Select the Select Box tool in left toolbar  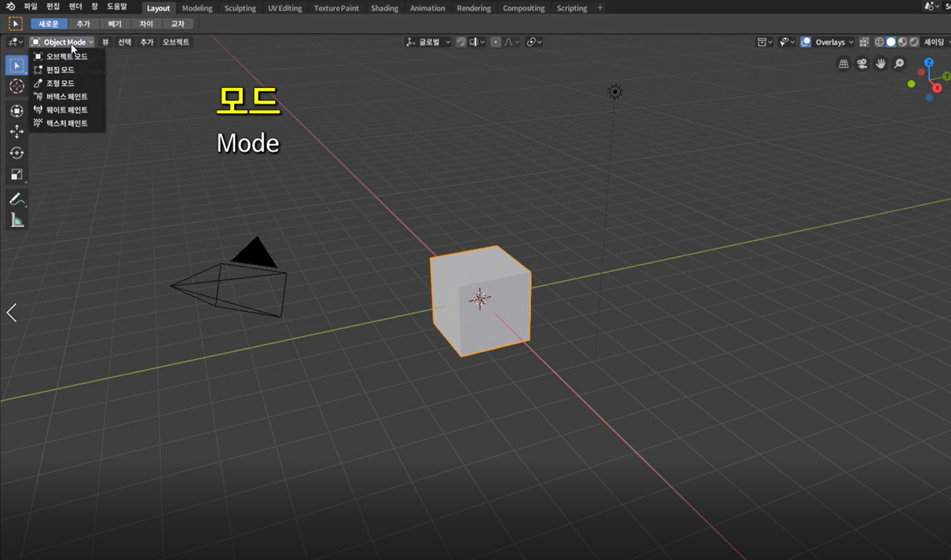16,65
